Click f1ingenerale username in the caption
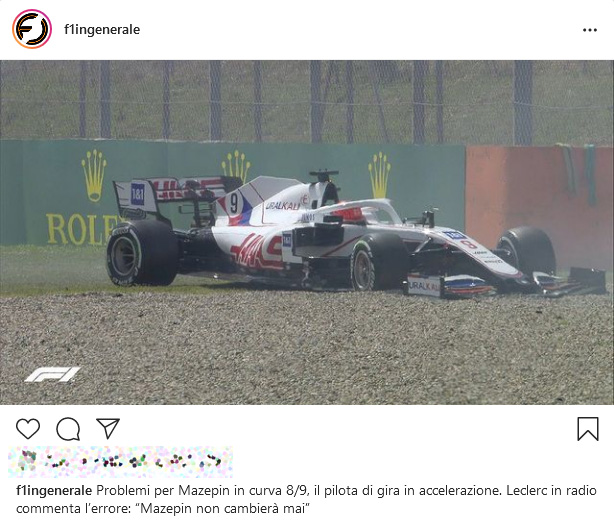This screenshot has width=614, height=532. [54, 491]
